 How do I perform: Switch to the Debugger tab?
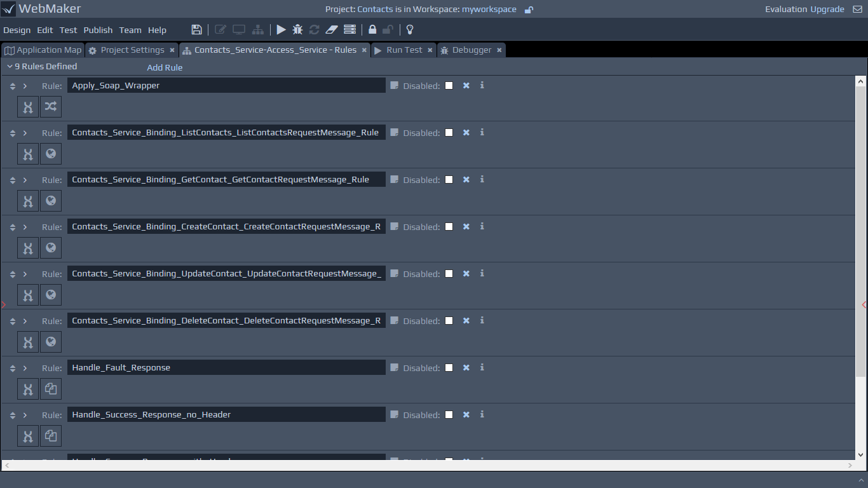point(471,50)
